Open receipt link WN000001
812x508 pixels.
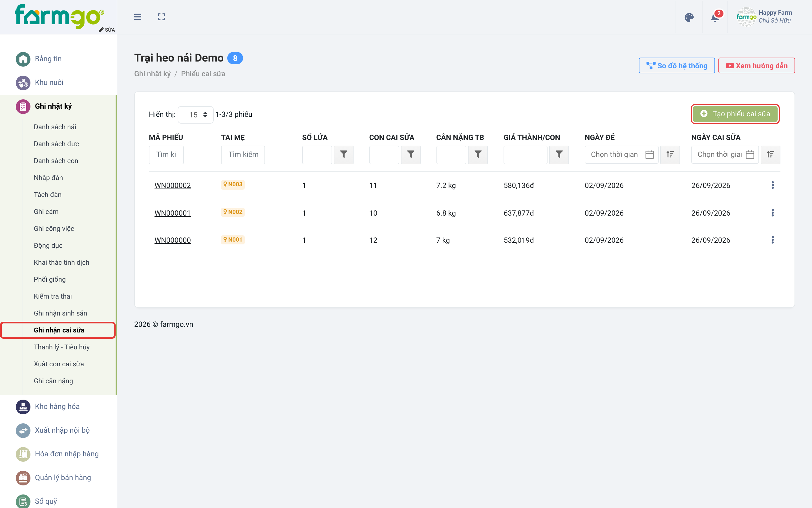pos(173,213)
